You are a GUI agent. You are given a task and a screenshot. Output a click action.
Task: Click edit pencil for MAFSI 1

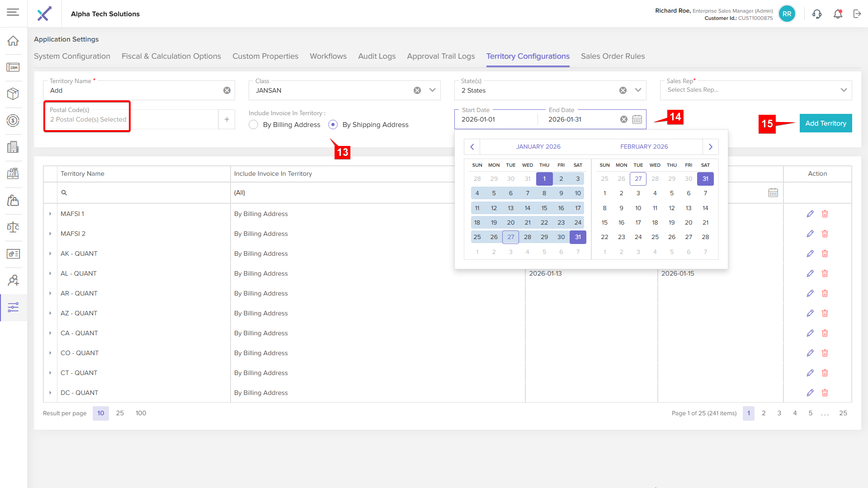[x=810, y=214]
